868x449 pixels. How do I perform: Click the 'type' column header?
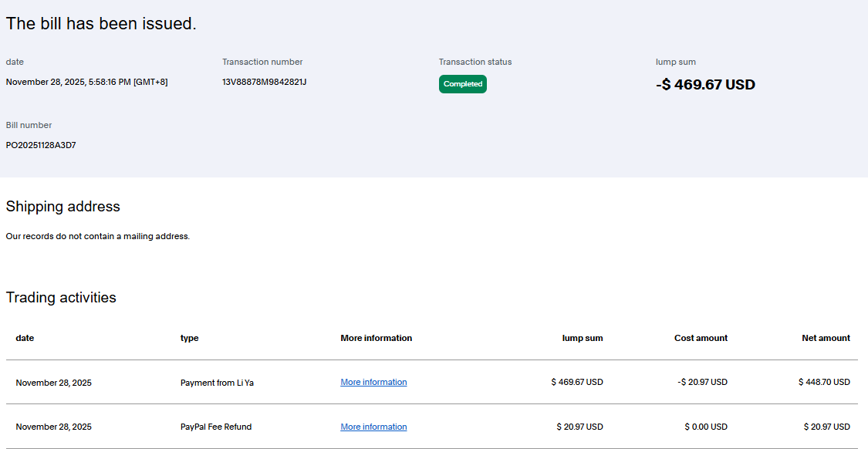click(x=189, y=338)
